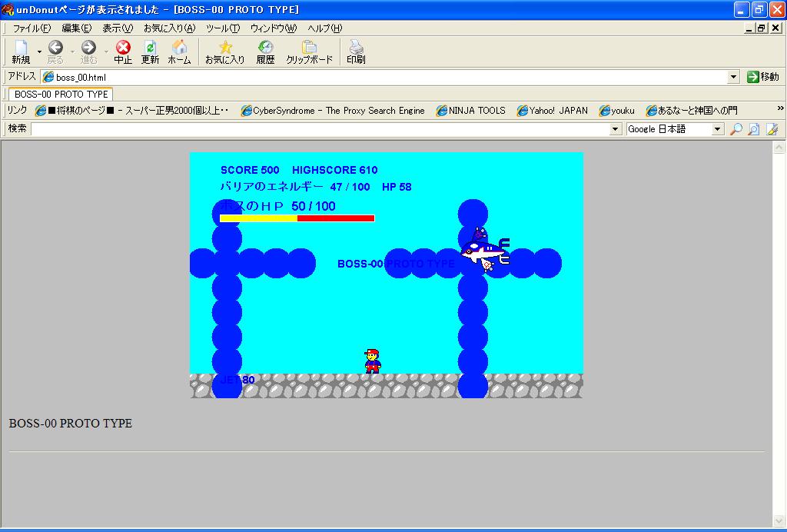Click the BOSS-00 PROTO TYPE page heading
Screen dimensions: 787x532
(x=70, y=423)
